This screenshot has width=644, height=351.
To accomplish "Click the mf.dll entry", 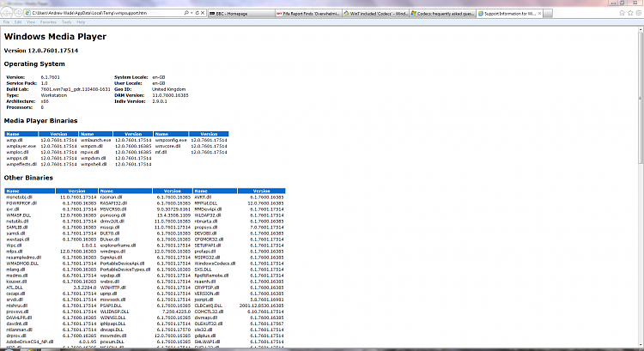I will pyautogui.click(x=161, y=152).
